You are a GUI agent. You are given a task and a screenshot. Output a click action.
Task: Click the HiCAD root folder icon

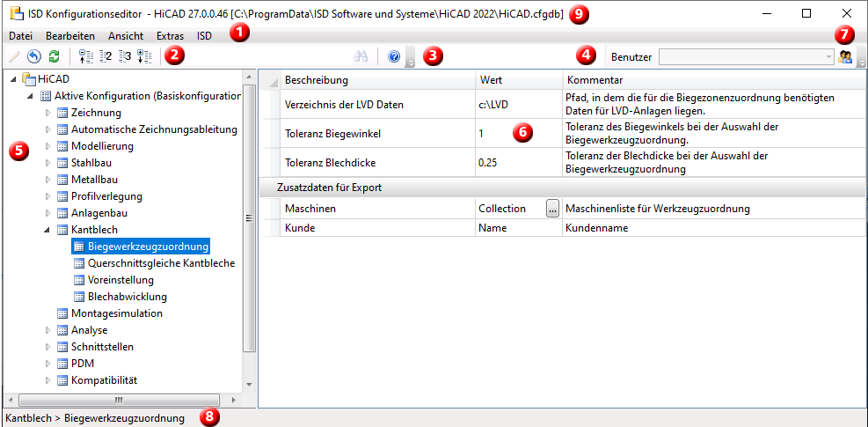click(29, 79)
